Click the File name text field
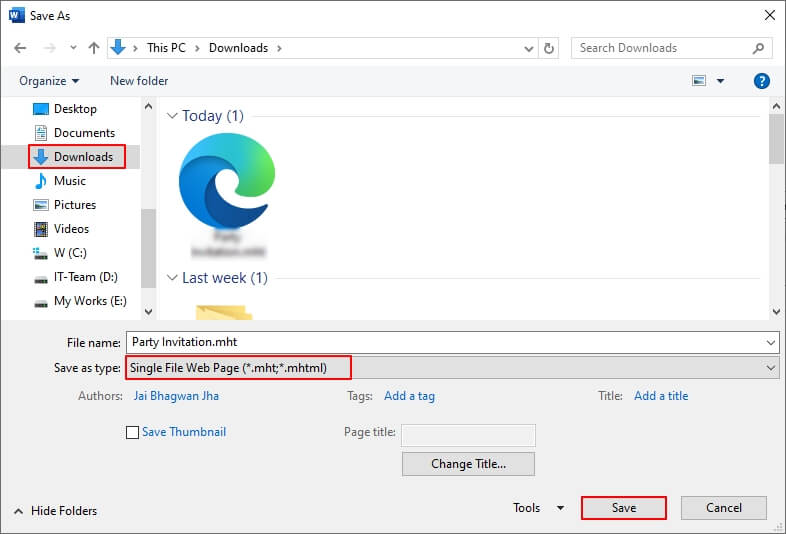 click(445, 342)
